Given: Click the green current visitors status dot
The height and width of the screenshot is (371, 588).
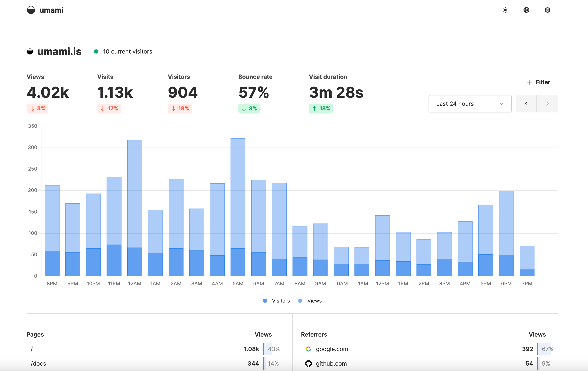Looking at the screenshot, I should tap(96, 51).
